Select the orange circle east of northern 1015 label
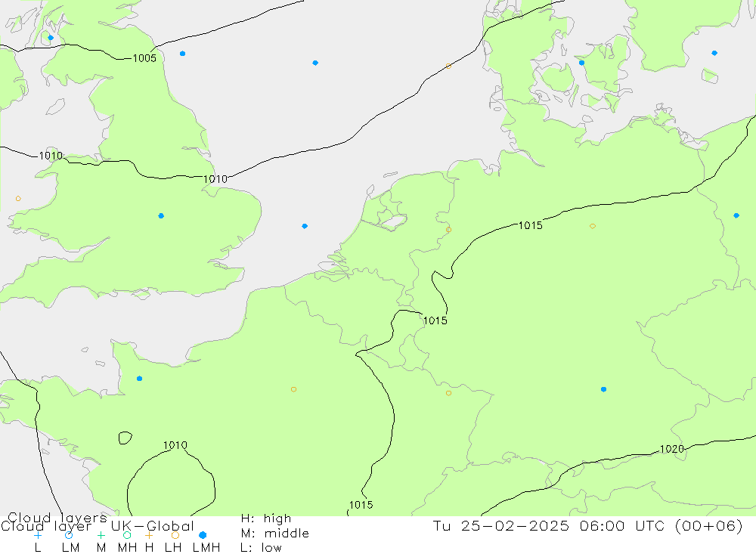The width and height of the screenshot is (756, 554). (593, 226)
